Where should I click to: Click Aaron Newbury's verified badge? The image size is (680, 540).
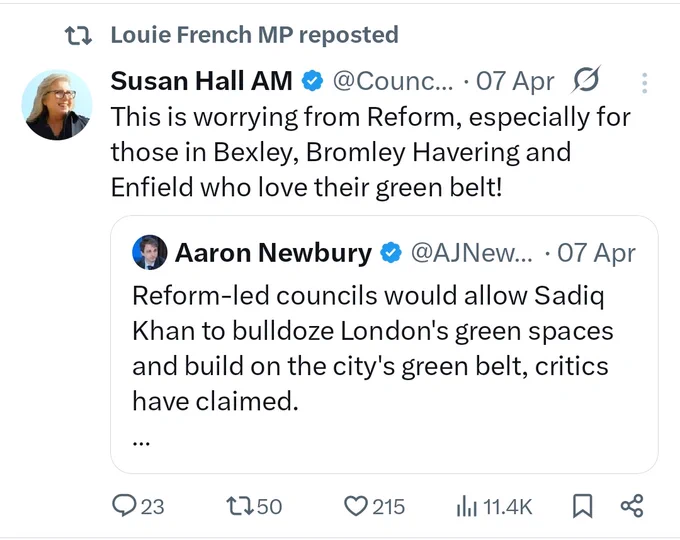tap(391, 253)
